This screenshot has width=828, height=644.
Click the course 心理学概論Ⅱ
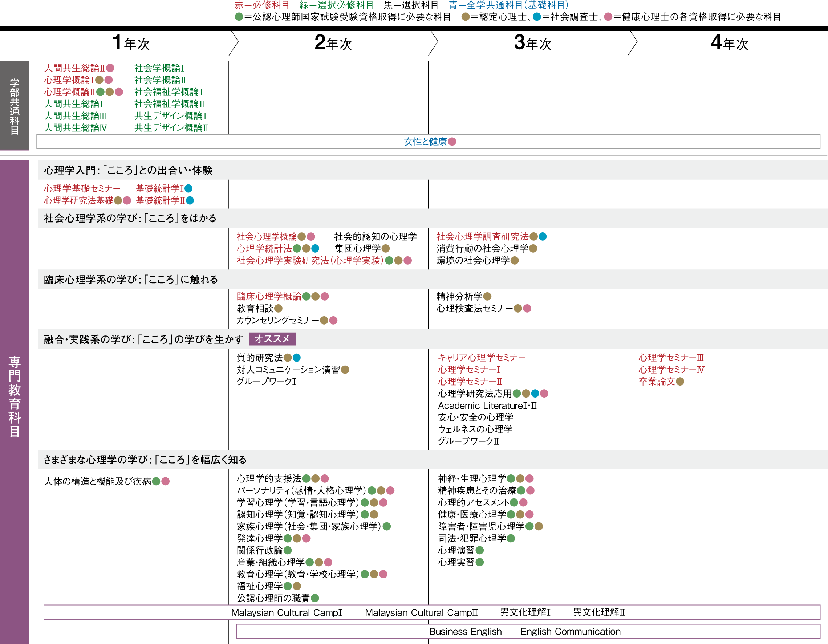pos(70,92)
